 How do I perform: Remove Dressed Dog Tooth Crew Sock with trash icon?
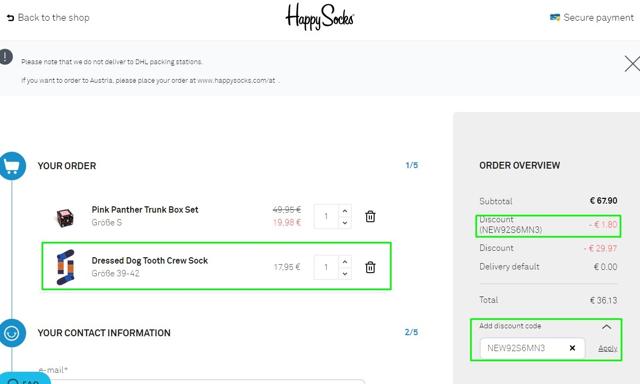370,267
